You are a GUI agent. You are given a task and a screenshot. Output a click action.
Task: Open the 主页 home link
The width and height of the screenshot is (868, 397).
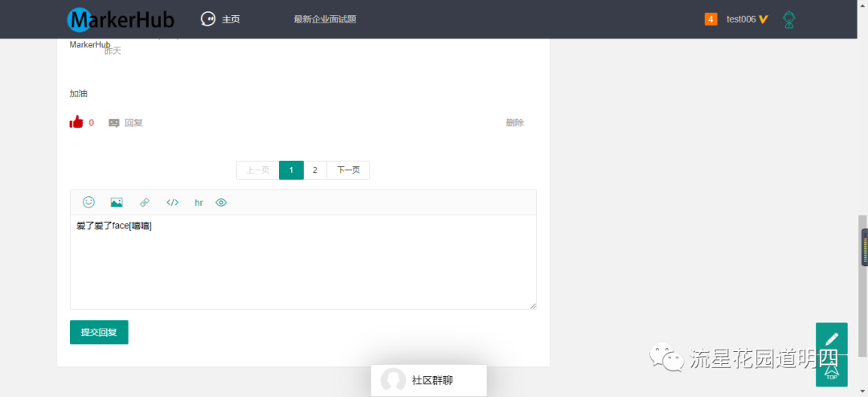pyautogui.click(x=231, y=19)
